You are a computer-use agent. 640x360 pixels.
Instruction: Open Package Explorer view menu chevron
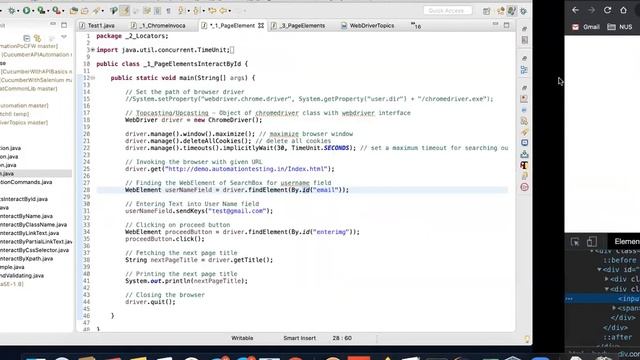tap(64, 37)
